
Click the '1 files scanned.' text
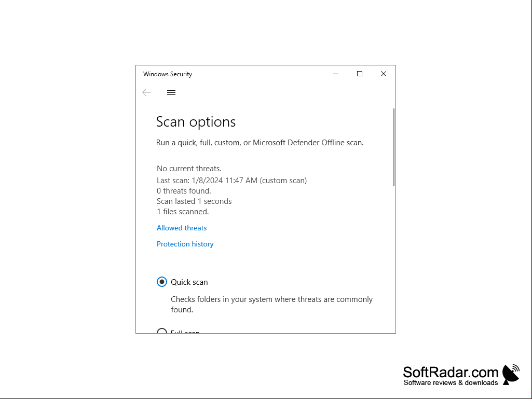[183, 212]
